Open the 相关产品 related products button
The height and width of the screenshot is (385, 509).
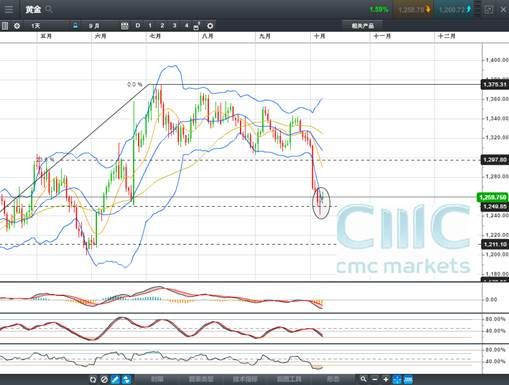coord(363,26)
